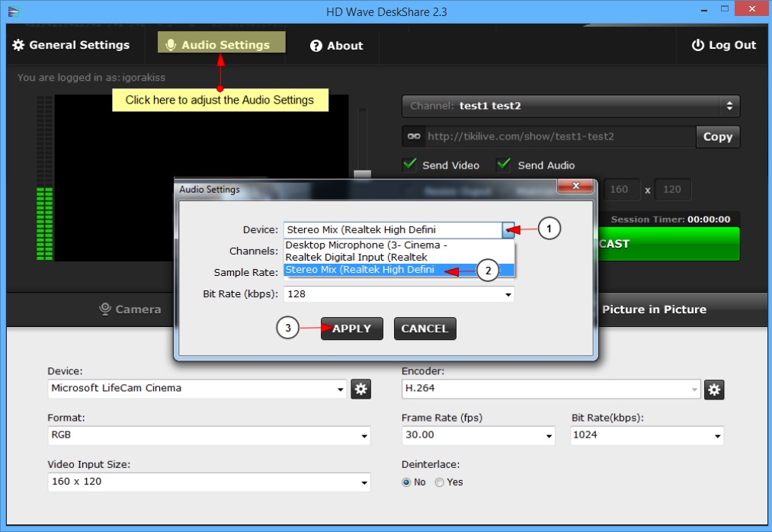Viewport: 772px width, 532px height.
Task: Open the Frame Rate 30.00 dropdown
Action: tap(478, 435)
